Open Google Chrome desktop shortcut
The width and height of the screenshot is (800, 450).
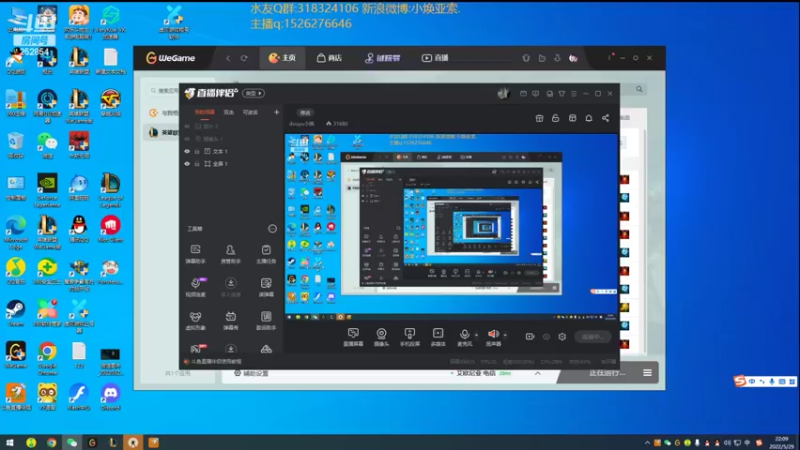click(47, 358)
